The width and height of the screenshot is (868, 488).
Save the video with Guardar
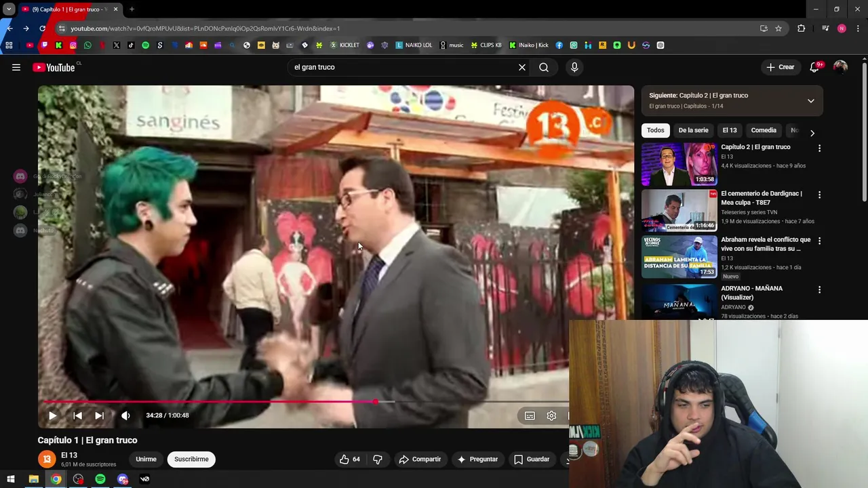coord(532,459)
